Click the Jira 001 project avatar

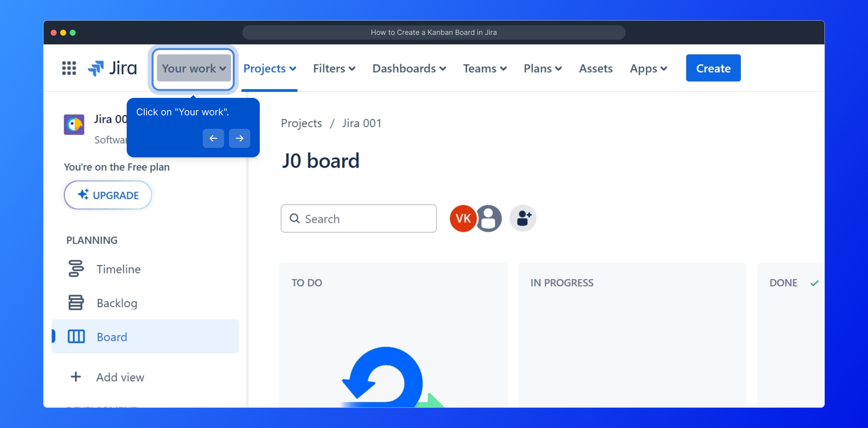[74, 124]
